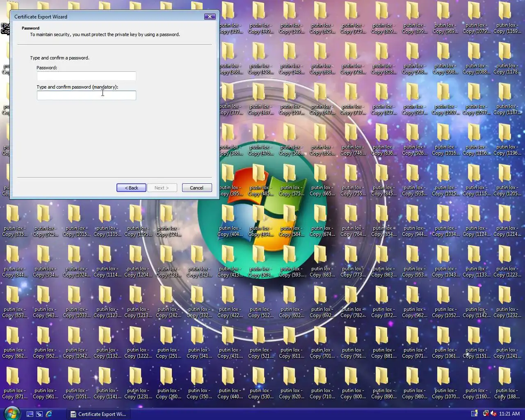Select folder putin lox - Copy (629...
Screen dimensions: 525x420
click(x=322, y=18)
